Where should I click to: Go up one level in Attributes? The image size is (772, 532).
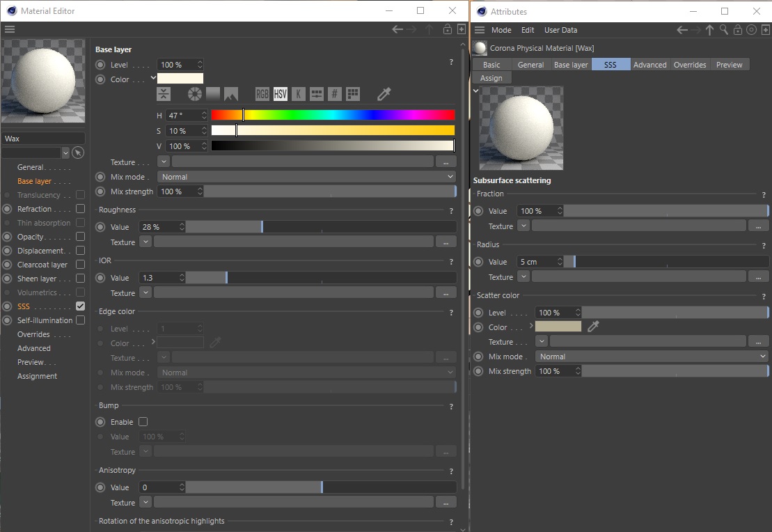point(709,30)
